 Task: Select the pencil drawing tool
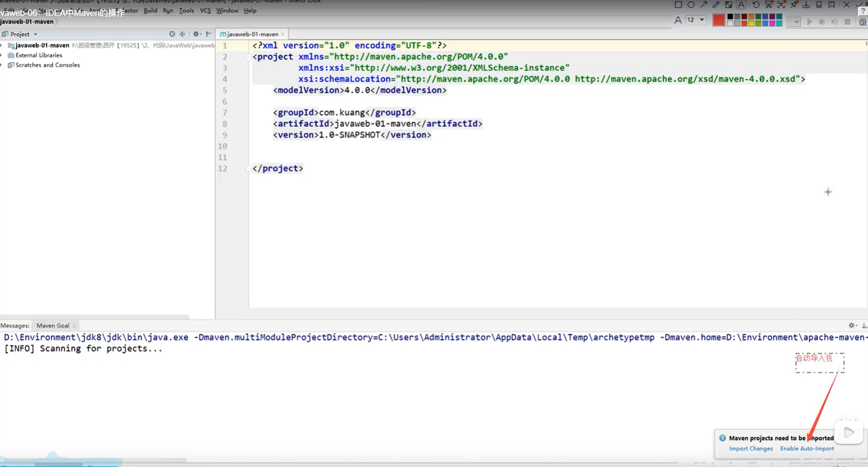716,5
